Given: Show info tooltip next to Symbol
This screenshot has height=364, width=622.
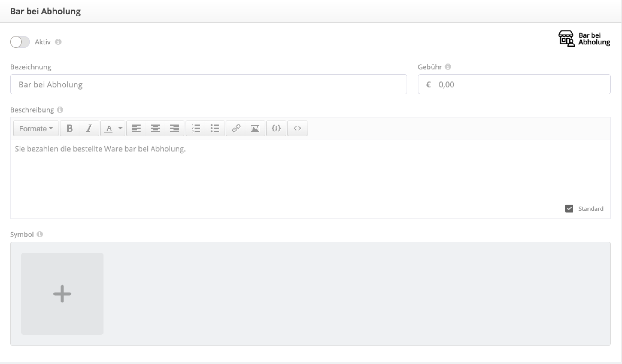Looking at the screenshot, I should click(x=40, y=234).
